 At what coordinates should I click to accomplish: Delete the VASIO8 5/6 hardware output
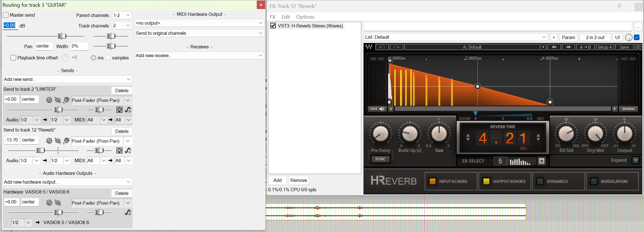pos(122,193)
